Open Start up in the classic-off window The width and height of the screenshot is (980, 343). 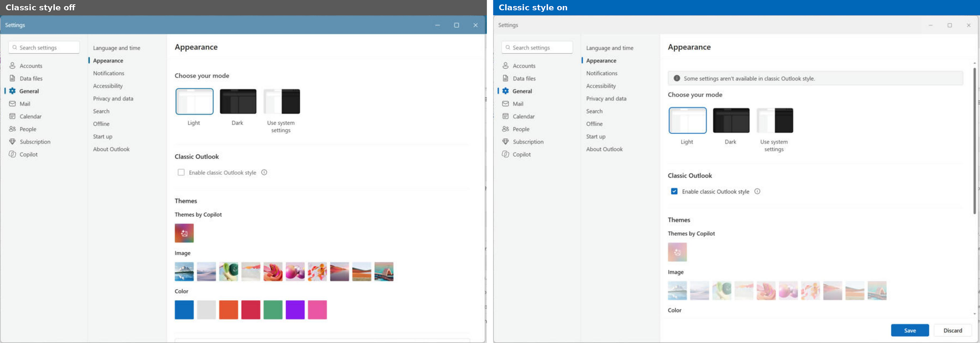tap(103, 136)
